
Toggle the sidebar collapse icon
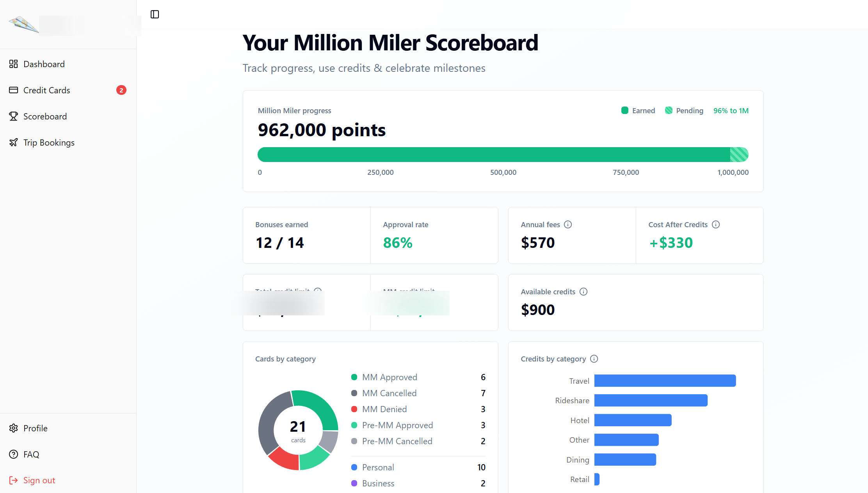tap(155, 14)
